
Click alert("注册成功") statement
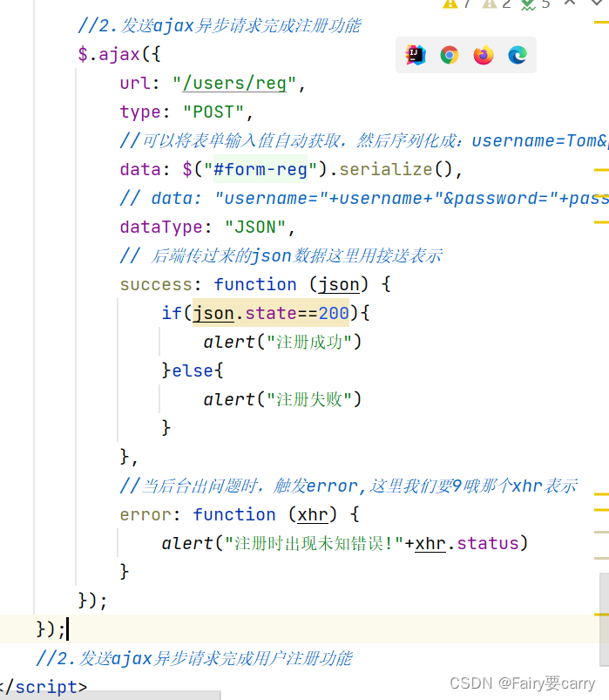pyautogui.click(x=282, y=342)
